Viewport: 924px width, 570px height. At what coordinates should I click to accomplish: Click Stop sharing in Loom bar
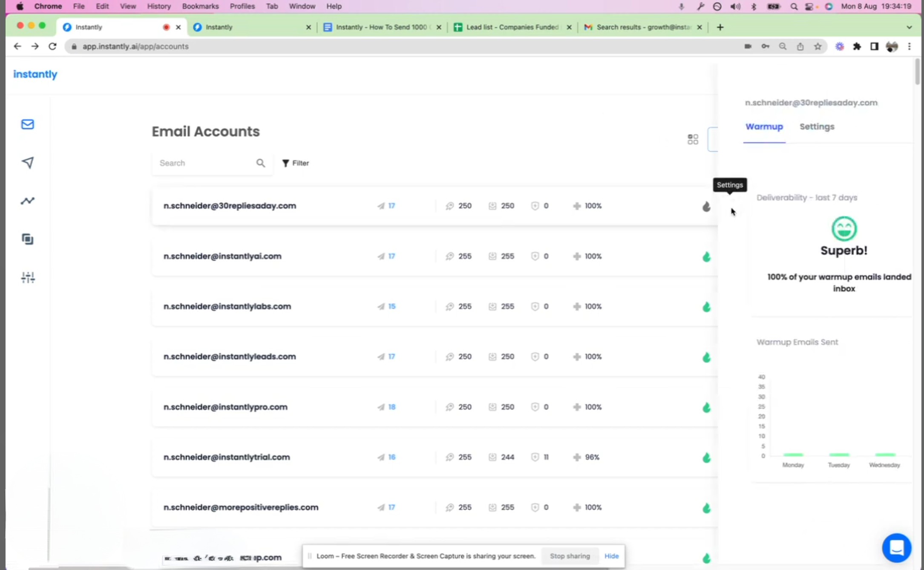point(570,556)
